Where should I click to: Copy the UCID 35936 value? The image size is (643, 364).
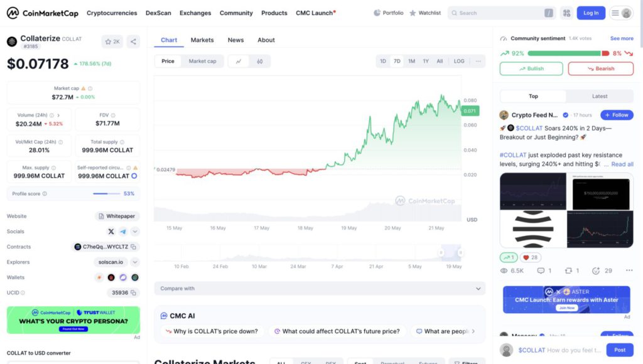pos(133,292)
